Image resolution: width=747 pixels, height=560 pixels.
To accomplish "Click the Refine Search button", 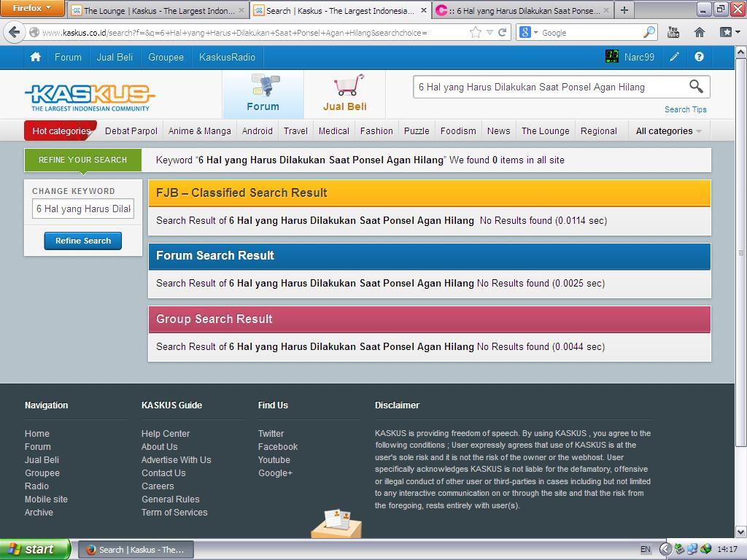I will pyautogui.click(x=83, y=241).
